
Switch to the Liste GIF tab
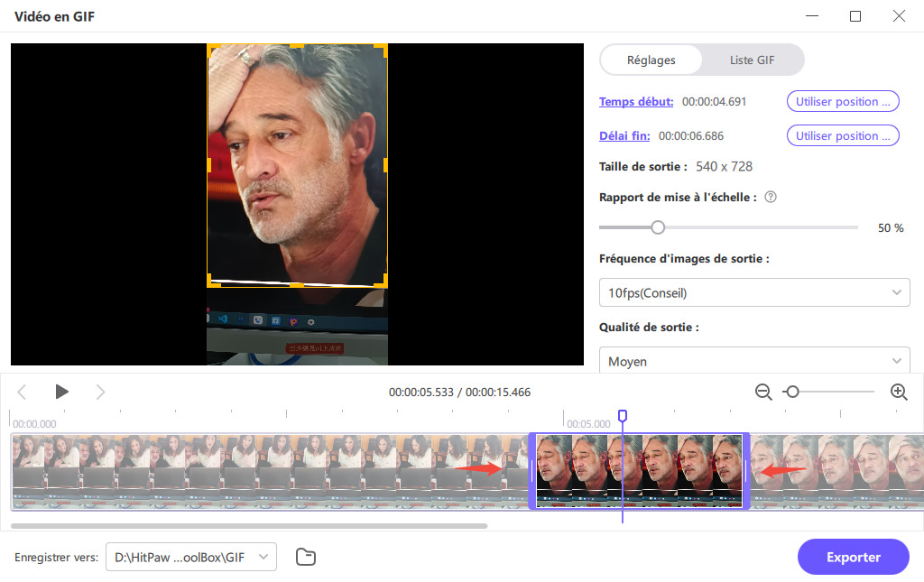point(753,60)
